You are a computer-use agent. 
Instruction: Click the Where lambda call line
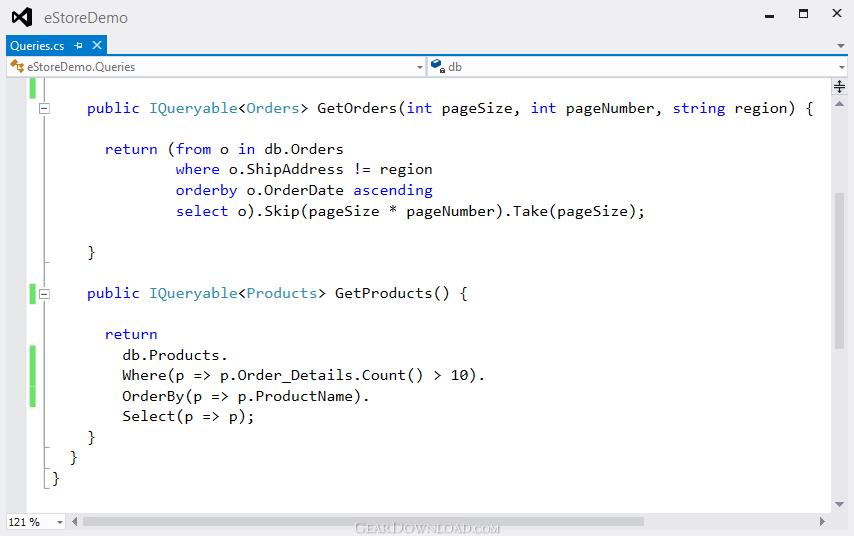[x=303, y=375]
